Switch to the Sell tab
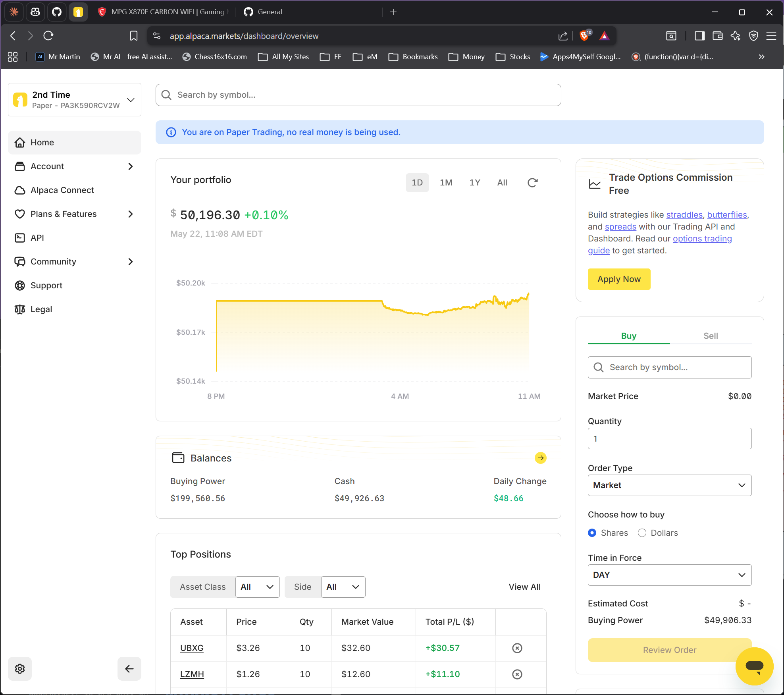This screenshot has height=695, width=784. (x=711, y=336)
